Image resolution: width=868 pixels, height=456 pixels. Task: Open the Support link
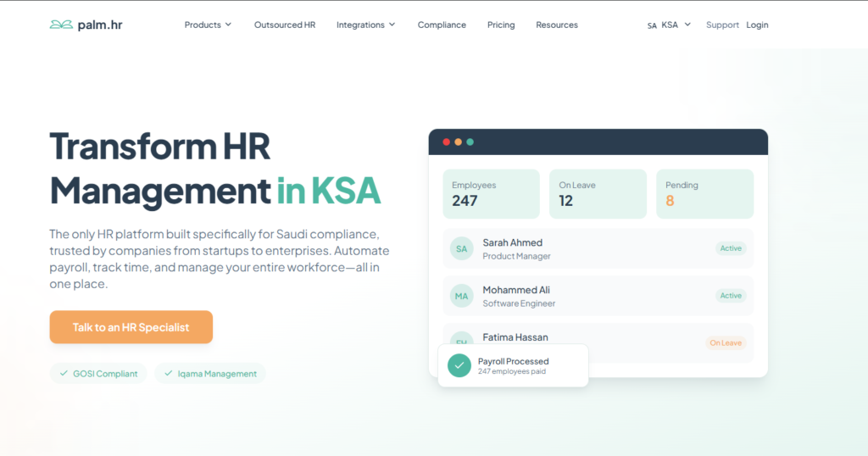722,25
